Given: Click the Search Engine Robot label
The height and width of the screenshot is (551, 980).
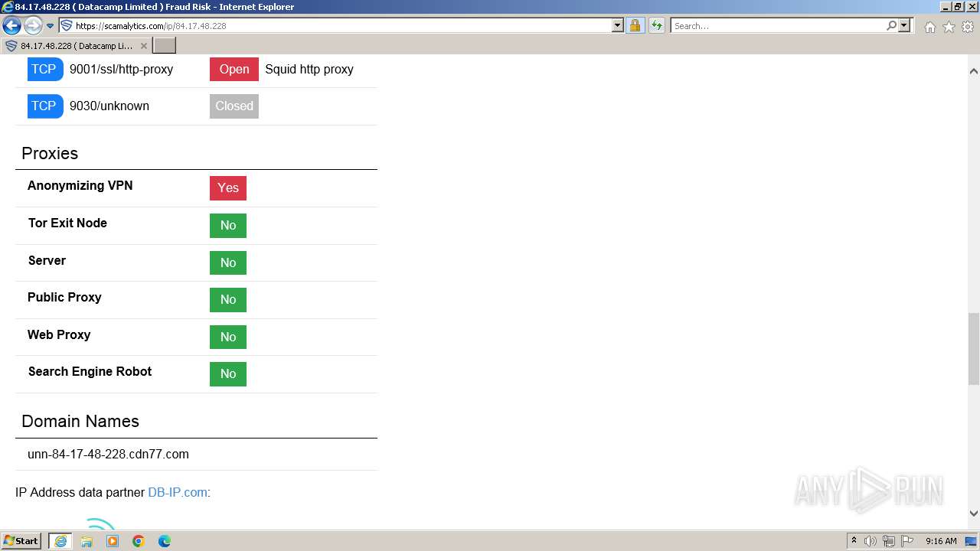Looking at the screenshot, I should tap(90, 371).
